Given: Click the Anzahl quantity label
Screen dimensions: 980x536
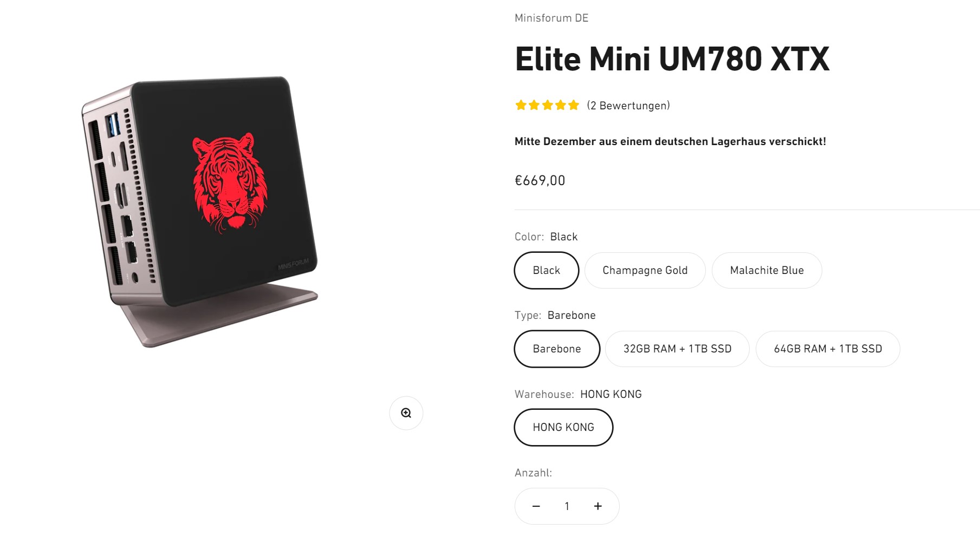Looking at the screenshot, I should pyautogui.click(x=533, y=473).
